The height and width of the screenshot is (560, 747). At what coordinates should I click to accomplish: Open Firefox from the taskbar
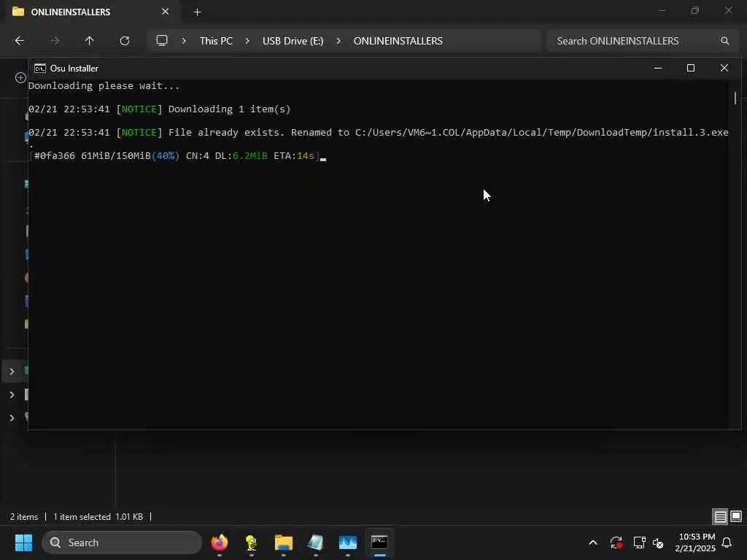click(219, 542)
